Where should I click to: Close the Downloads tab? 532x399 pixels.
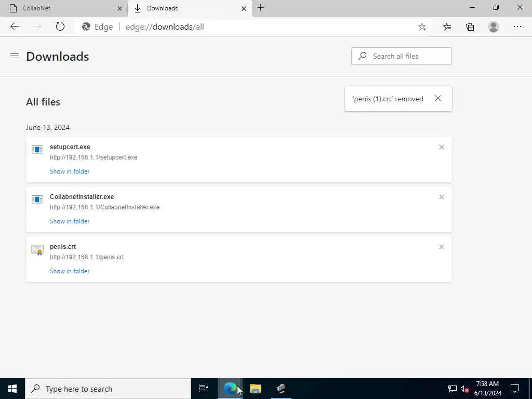pyautogui.click(x=244, y=8)
